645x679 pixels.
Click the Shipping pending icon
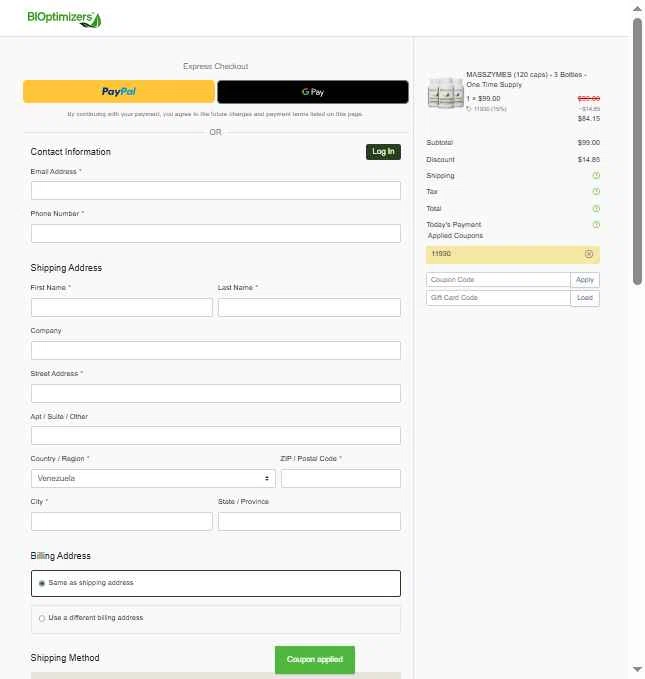click(x=596, y=175)
